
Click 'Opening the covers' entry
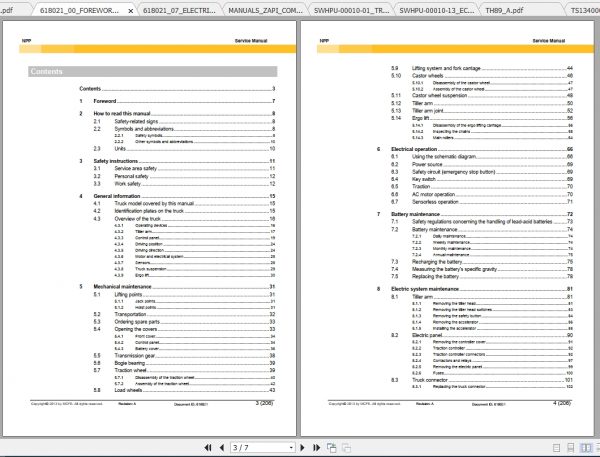click(184, 329)
